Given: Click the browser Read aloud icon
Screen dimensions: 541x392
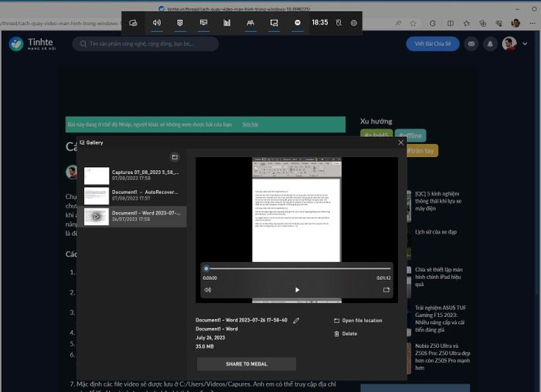Looking at the screenshot, I should click(398, 23).
